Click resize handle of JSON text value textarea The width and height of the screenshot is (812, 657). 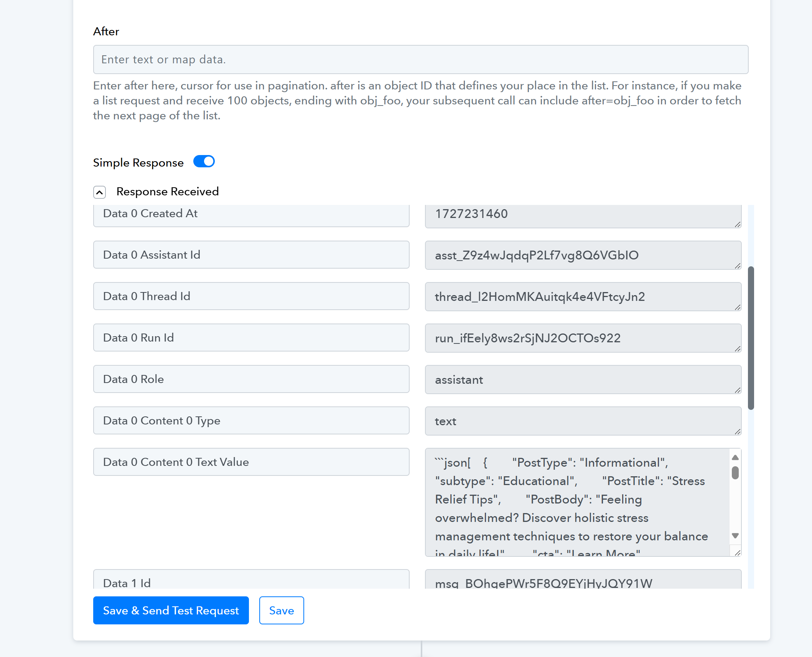pos(738,553)
